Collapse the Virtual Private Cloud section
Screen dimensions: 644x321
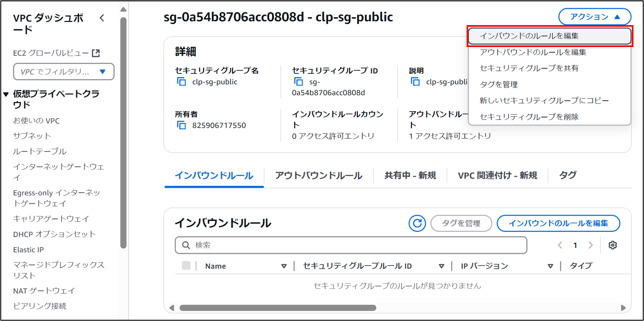pos(6,94)
